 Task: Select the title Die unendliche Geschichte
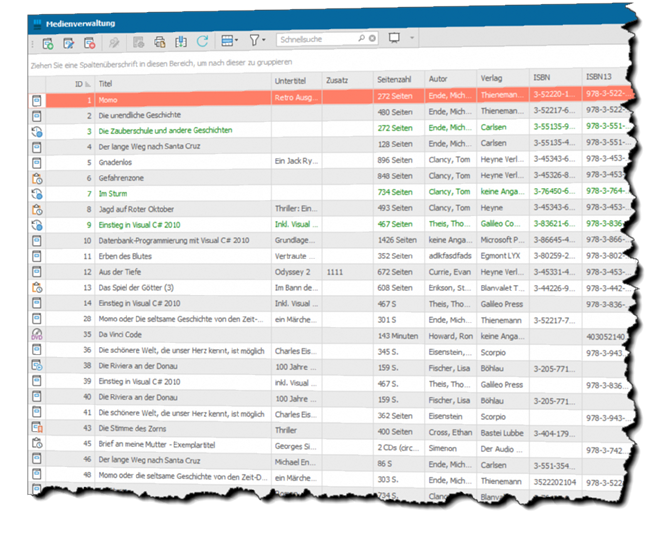pos(140,115)
